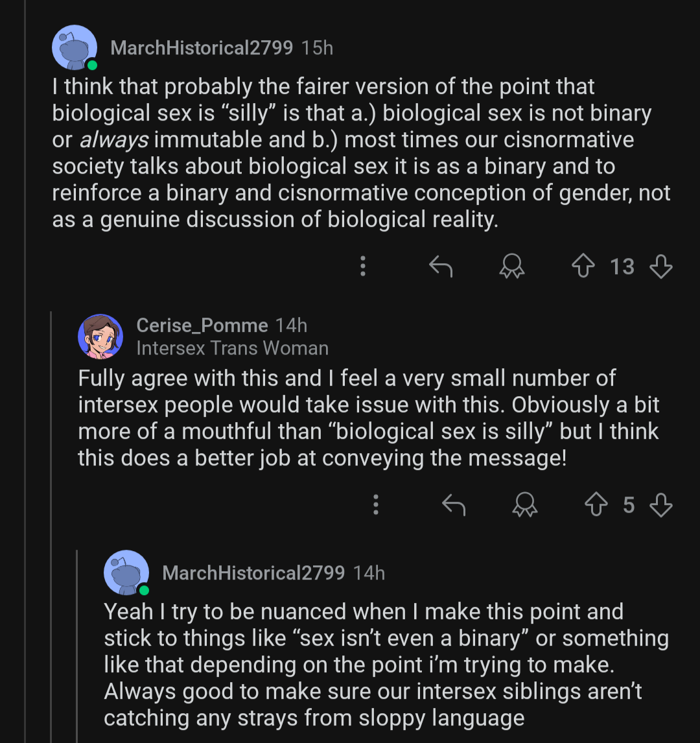
Task: Award Cerise_Pomme's comment
Action: (x=525, y=504)
